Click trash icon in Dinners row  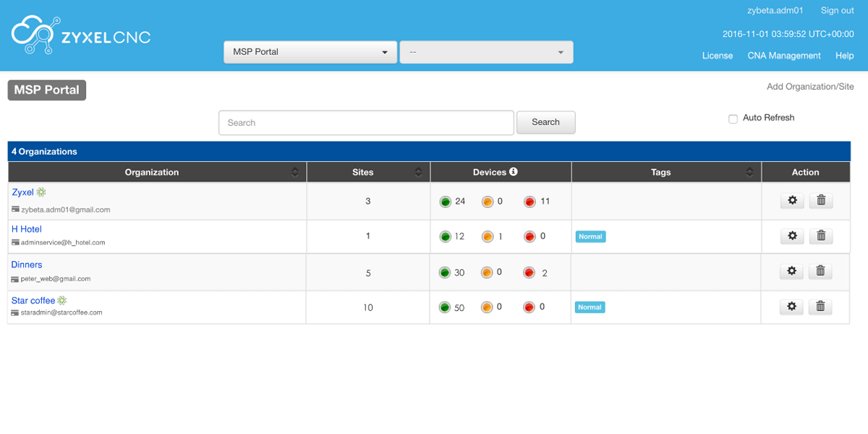coord(820,271)
